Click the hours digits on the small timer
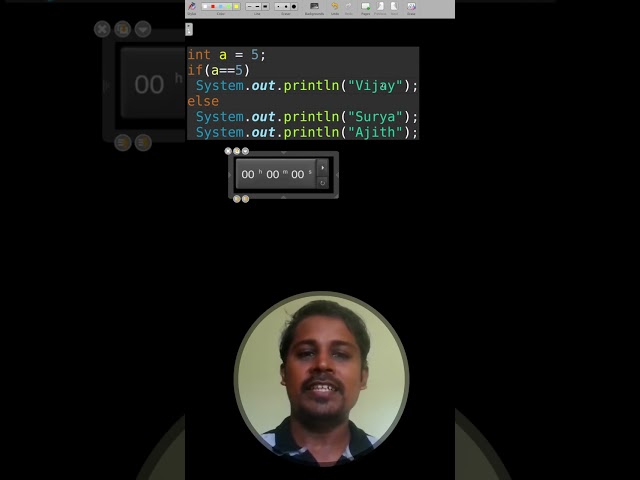 pyautogui.click(x=248, y=174)
